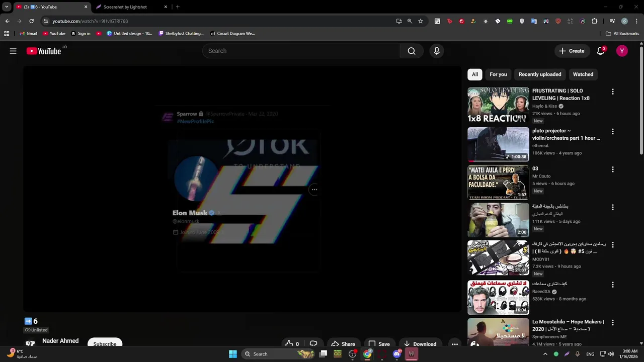The image size is (644, 362).
Task: Select the 6 - YouTube browser tab
Action: [51, 7]
